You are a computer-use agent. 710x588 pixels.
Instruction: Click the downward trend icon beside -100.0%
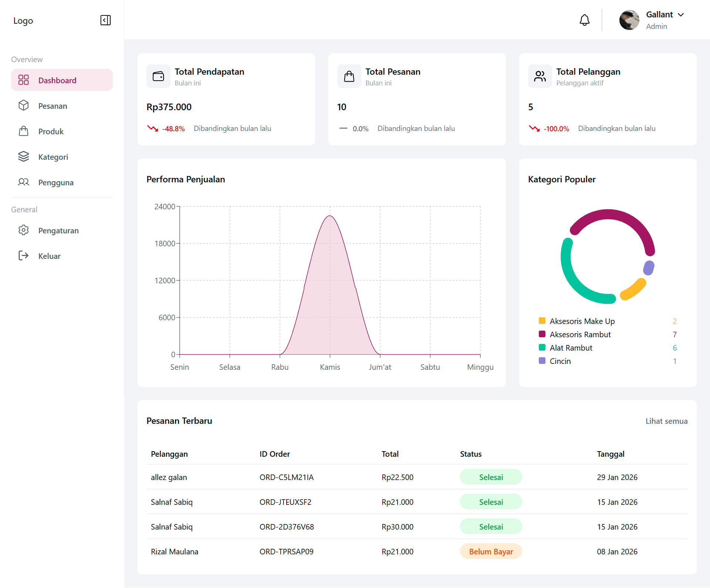534,128
